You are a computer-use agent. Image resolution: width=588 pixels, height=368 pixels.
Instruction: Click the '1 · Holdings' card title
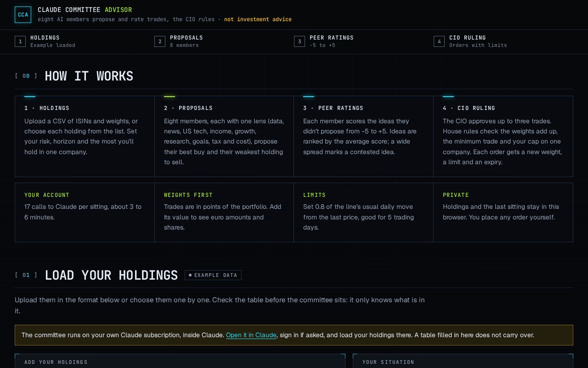point(47,108)
